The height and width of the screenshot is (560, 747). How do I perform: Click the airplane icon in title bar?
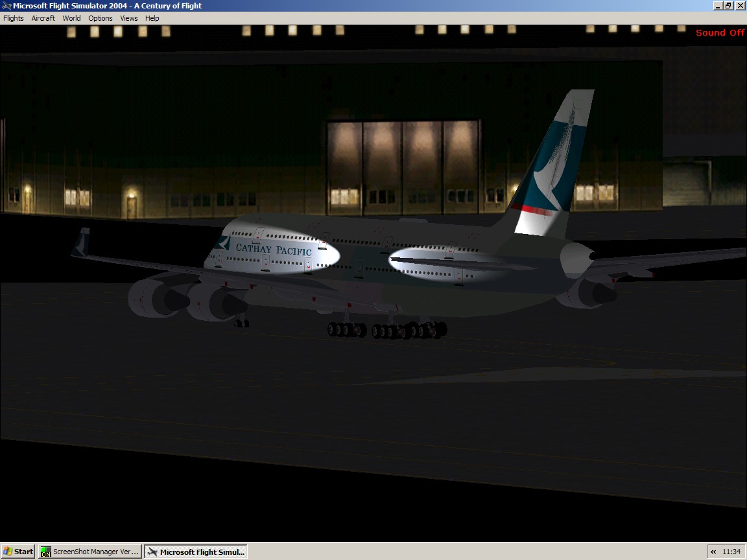(x=6, y=6)
